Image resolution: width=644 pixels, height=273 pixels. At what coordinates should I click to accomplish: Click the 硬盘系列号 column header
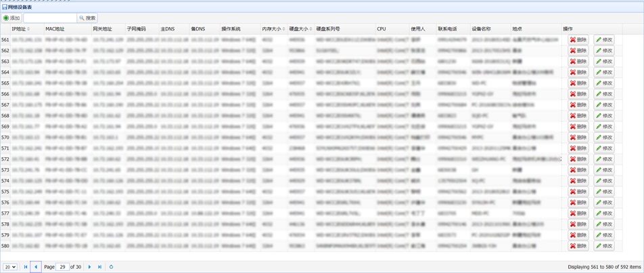click(345, 29)
